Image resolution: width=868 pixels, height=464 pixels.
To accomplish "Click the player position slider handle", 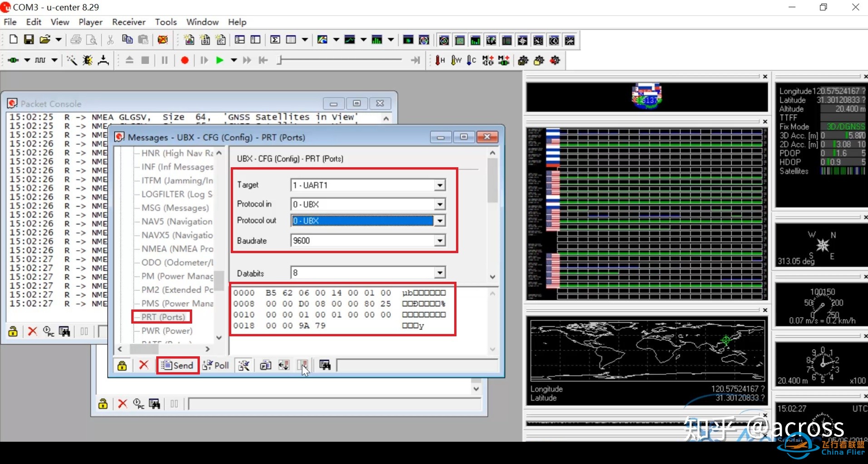I will point(280,60).
